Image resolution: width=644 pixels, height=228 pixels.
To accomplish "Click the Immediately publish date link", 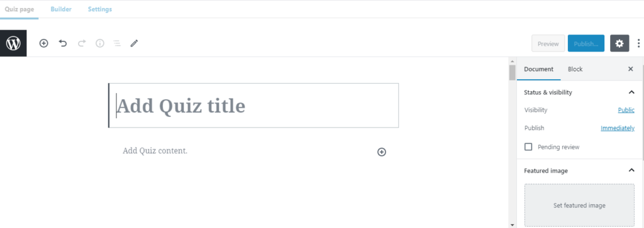I will pyautogui.click(x=618, y=128).
